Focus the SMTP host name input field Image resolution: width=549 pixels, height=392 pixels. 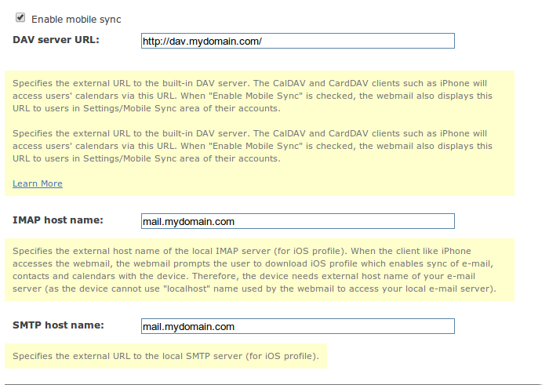pyautogui.click(x=297, y=327)
